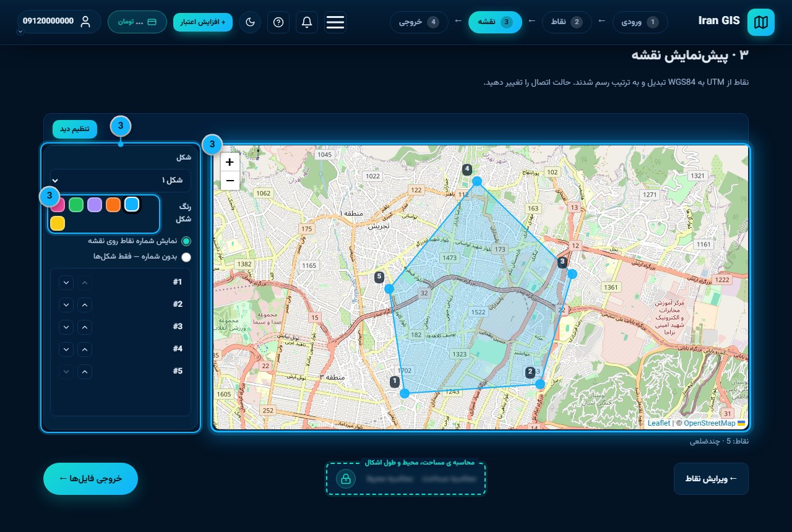
Task: Toggle dark mode moon icon
Action: coord(250,22)
